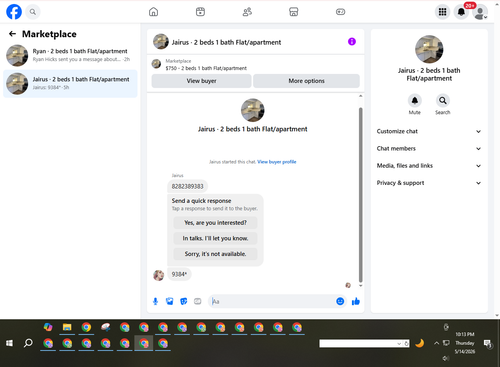Toggle night light moon tray icon

[420, 343]
